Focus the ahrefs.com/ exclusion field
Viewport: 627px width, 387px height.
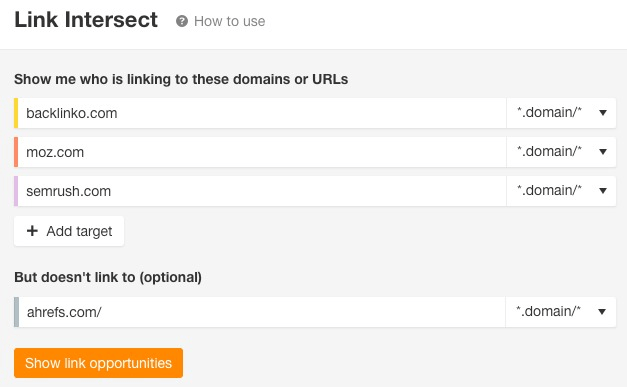click(262, 312)
